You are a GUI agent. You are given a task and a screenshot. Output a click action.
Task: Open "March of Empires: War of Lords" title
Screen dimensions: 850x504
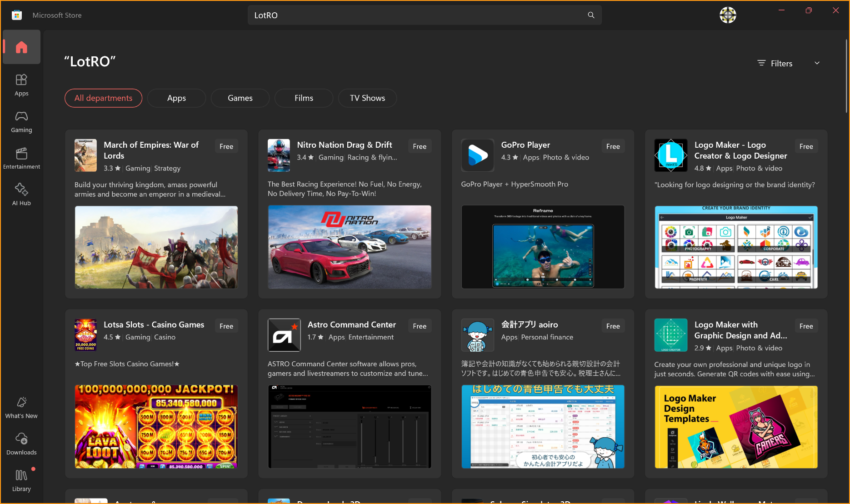pyautogui.click(x=151, y=150)
